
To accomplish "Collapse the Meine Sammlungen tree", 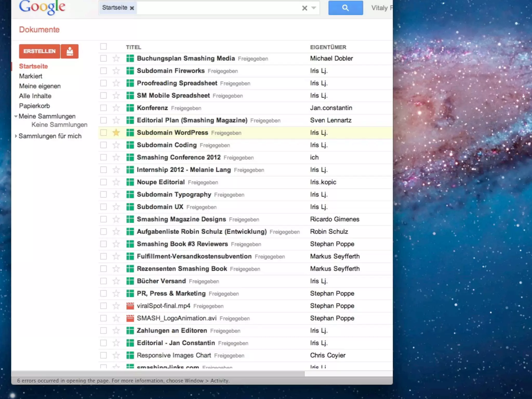I will click(16, 116).
